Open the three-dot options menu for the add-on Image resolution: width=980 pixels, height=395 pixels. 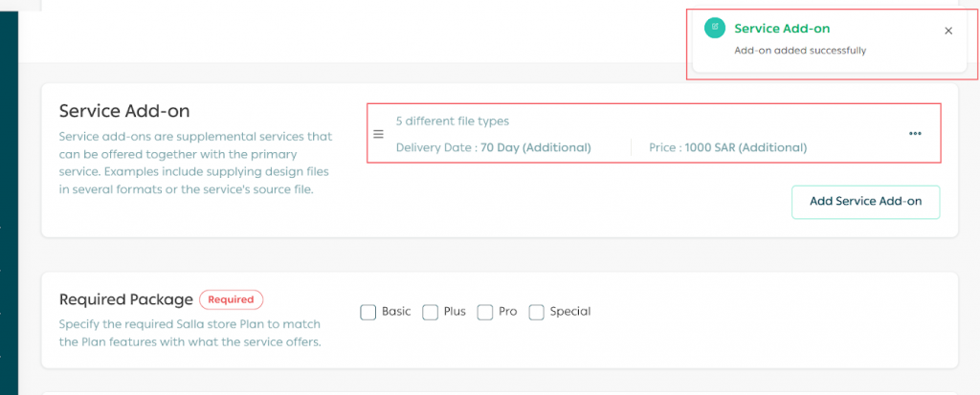(915, 134)
